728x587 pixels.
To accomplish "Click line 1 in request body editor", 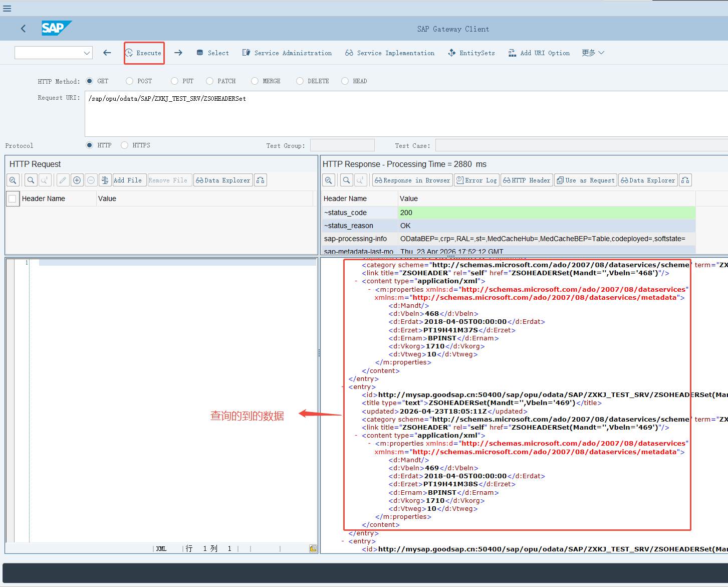I will (x=177, y=263).
